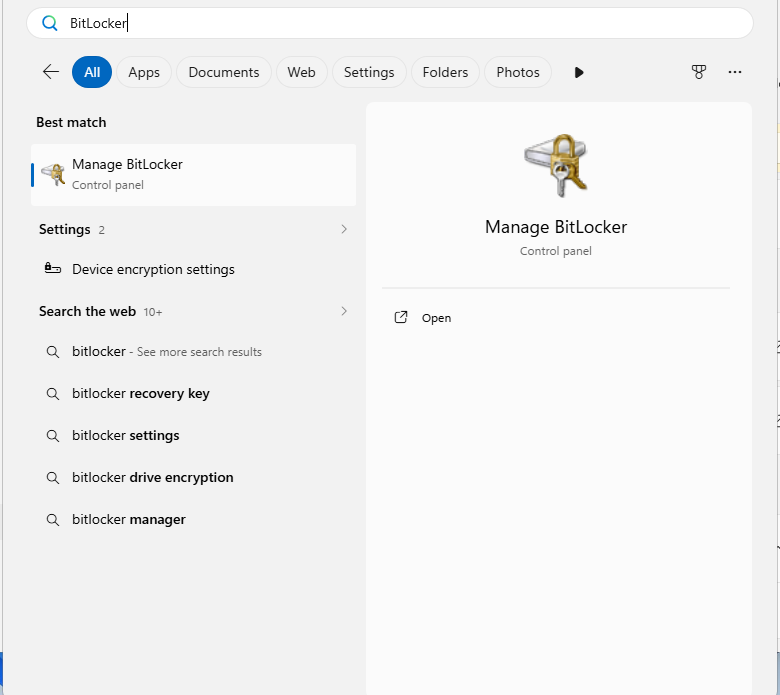Click the Settings section header

65,229
